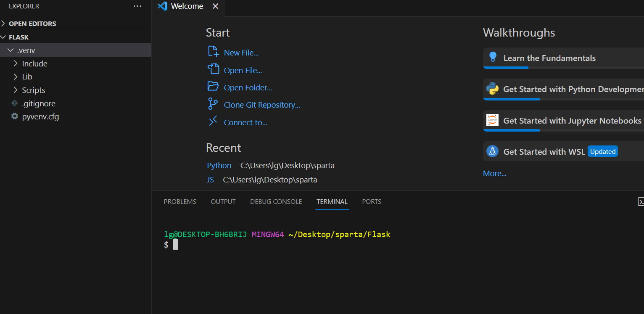Expand the Lib folder
The image size is (644, 314).
tap(76, 77)
